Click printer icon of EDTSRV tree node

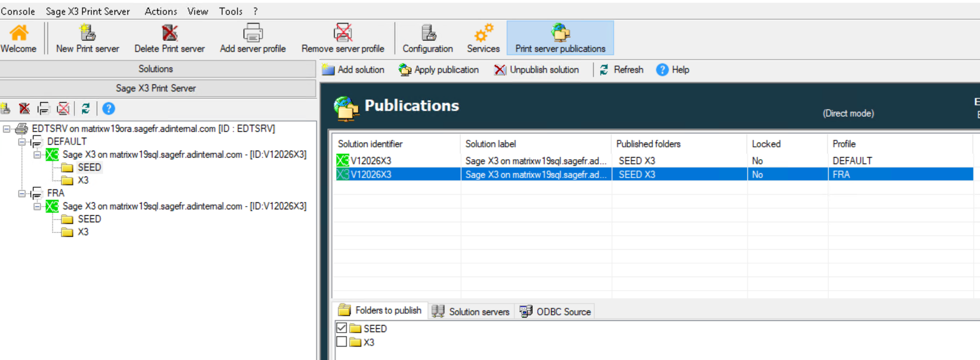(x=22, y=129)
